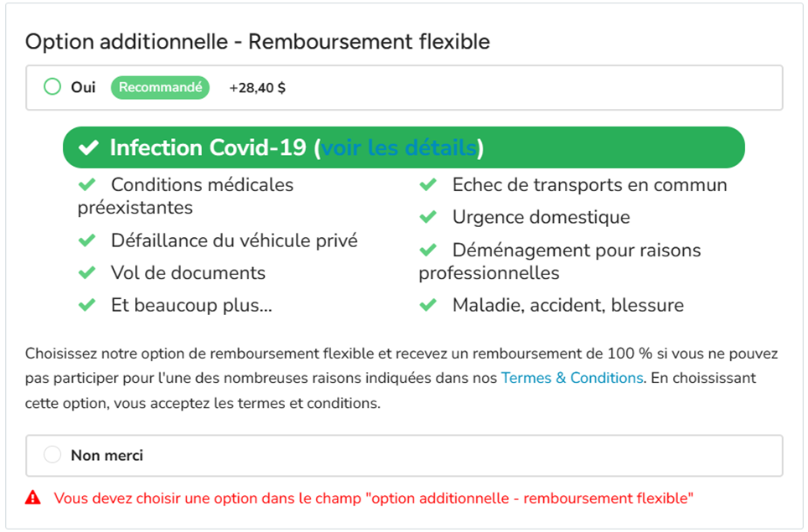Click the +28,40 $ price label
This screenshot has height=532, width=808.
pyautogui.click(x=257, y=88)
